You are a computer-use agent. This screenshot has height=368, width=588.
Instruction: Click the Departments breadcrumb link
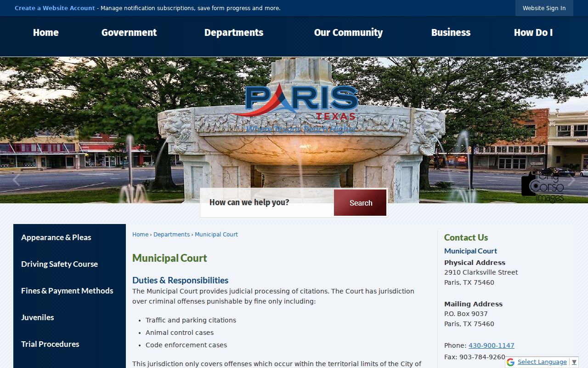pos(171,235)
